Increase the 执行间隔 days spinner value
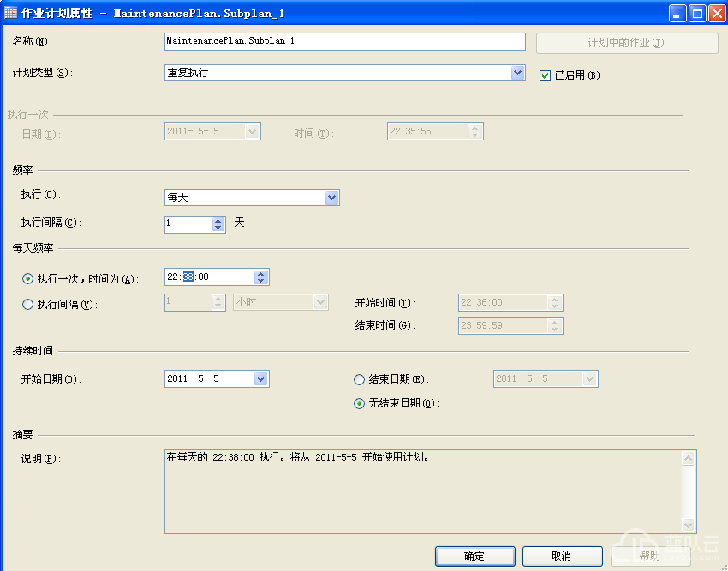 coord(218,219)
